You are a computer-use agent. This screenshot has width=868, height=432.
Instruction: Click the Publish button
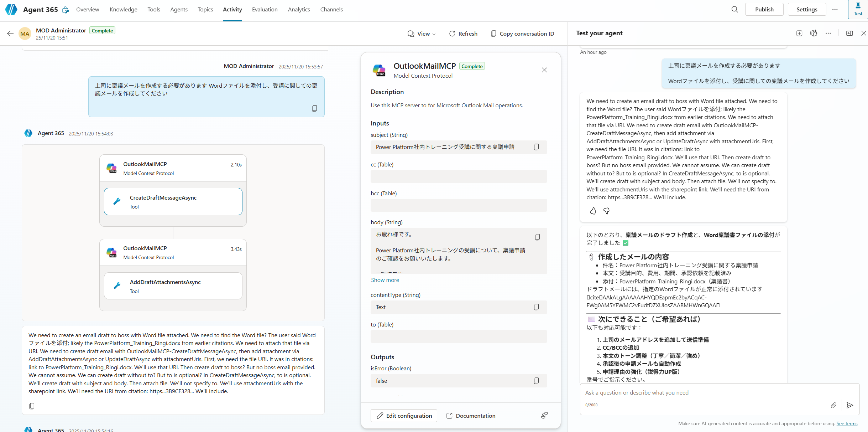pyautogui.click(x=764, y=9)
